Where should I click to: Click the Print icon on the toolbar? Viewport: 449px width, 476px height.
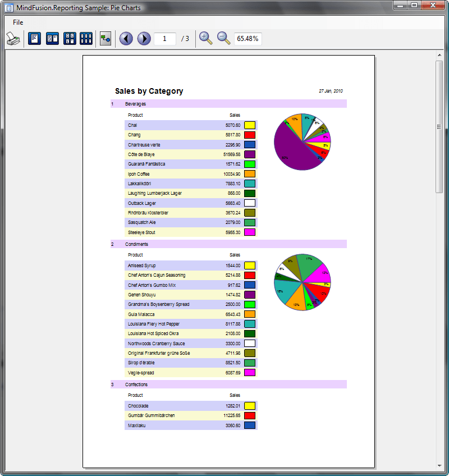coord(13,38)
